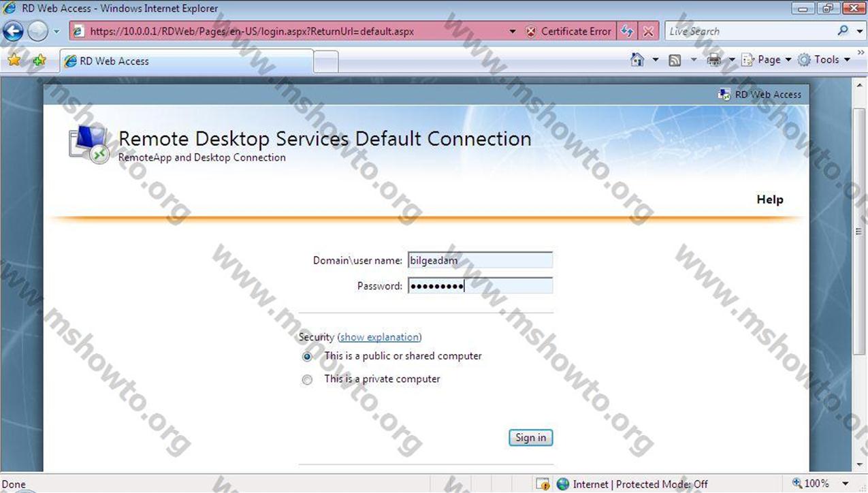Print the page with the printer icon
Viewport: 868px width, 493px height.
713,60
